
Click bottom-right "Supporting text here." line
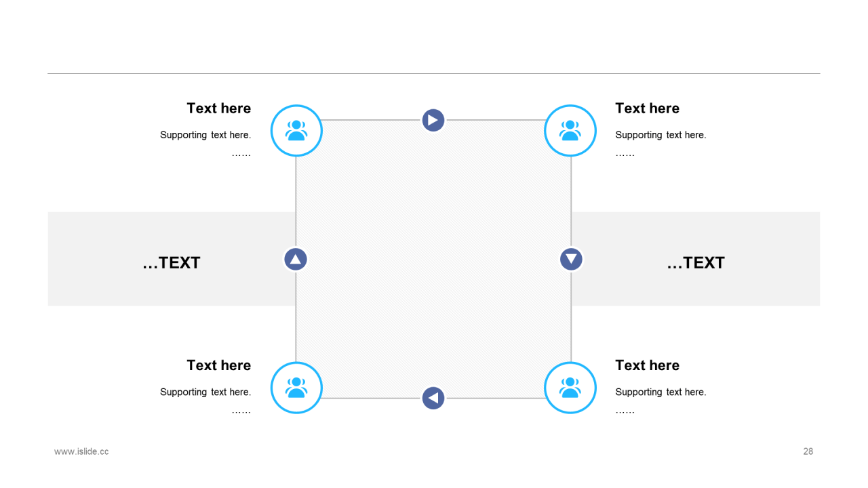click(660, 392)
